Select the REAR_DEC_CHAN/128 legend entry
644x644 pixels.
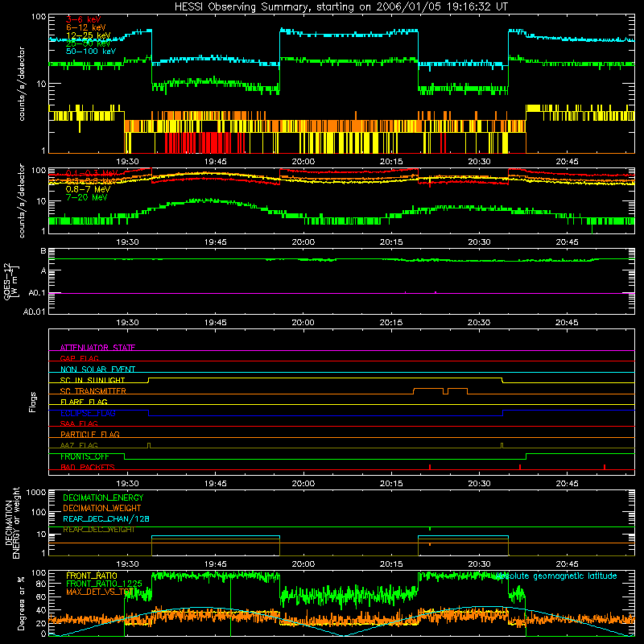coord(106,518)
